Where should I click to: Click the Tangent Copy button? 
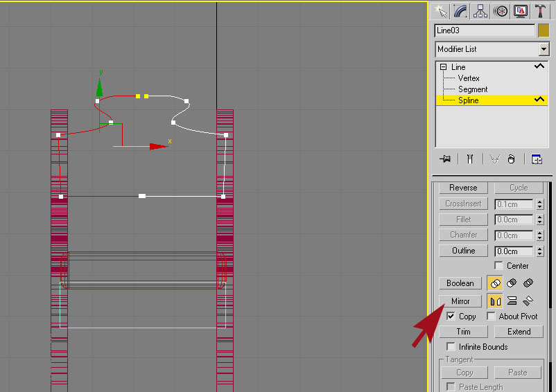[x=464, y=373]
